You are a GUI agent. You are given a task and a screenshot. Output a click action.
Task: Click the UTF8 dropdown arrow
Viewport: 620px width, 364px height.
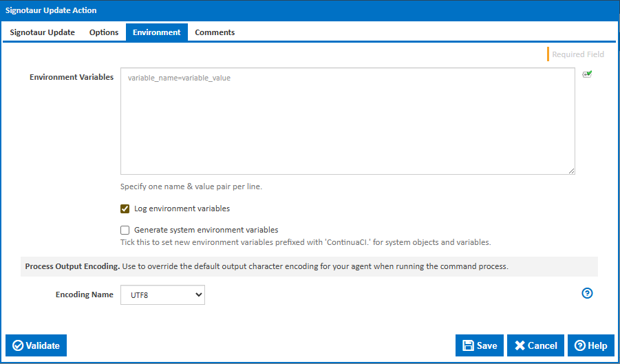coord(199,295)
